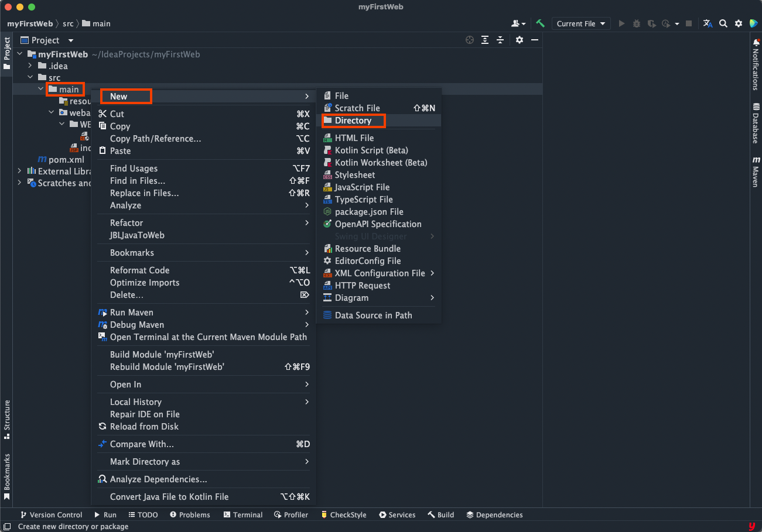Click Collapse All icon in Project panel
The height and width of the screenshot is (532, 762).
500,40
